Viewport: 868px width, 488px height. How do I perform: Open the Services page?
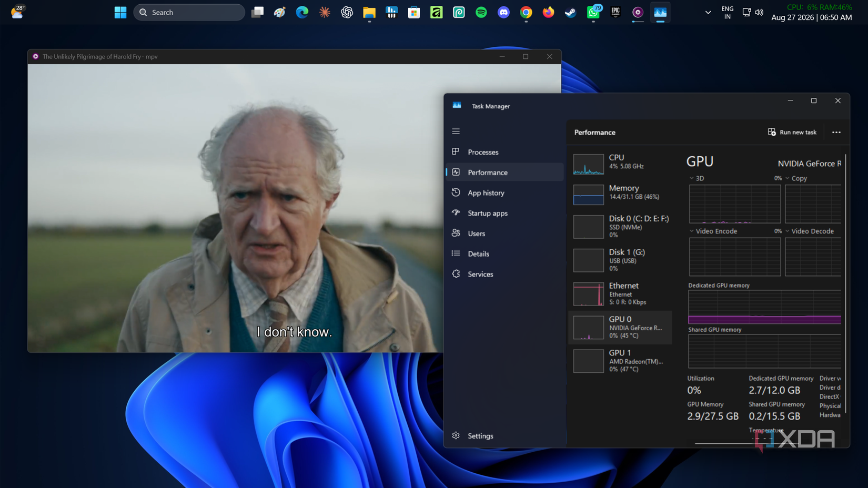click(x=504, y=274)
